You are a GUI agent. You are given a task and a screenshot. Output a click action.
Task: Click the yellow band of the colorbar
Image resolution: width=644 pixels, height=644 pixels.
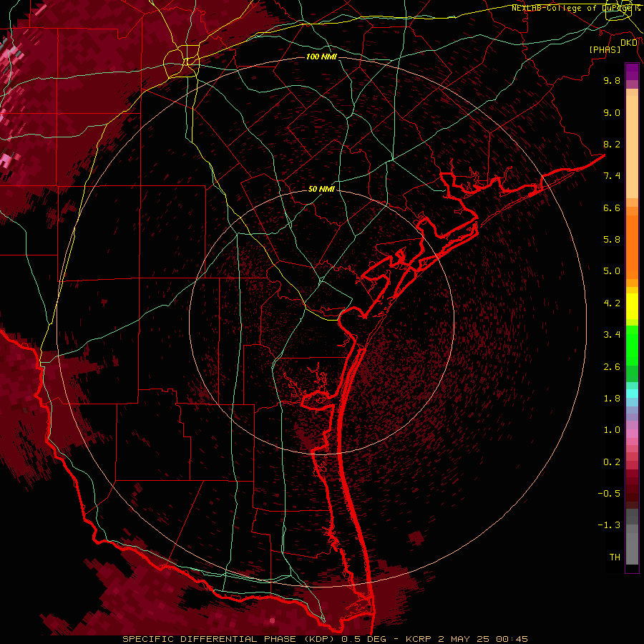[x=632, y=306]
